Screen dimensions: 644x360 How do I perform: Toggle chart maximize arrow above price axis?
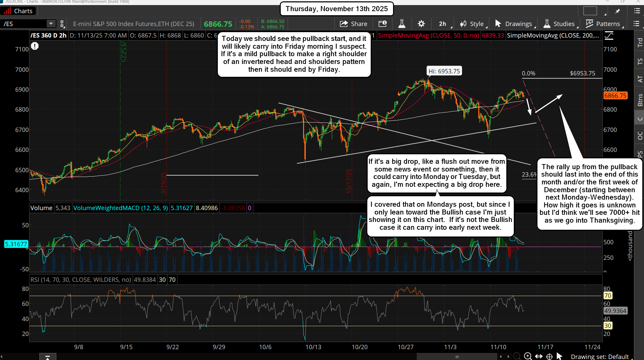tap(609, 35)
